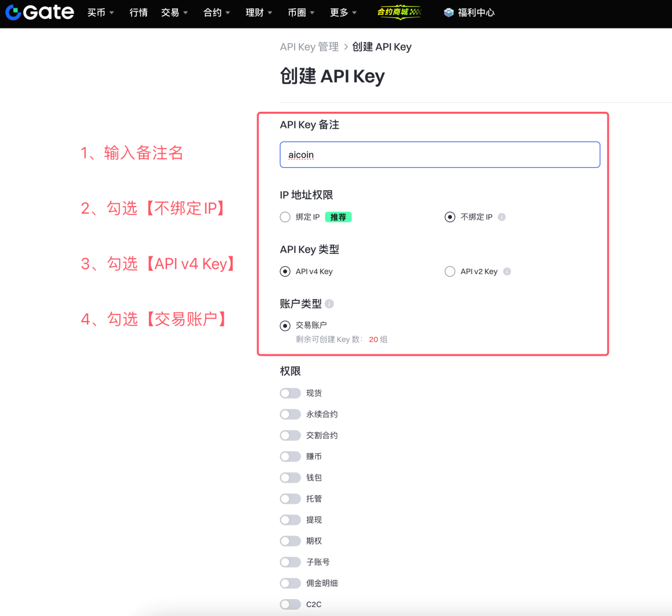Click the info icon next to API v2 Key
The width and height of the screenshot is (672, 616).
pyautogui.click(x=507, y=271)
